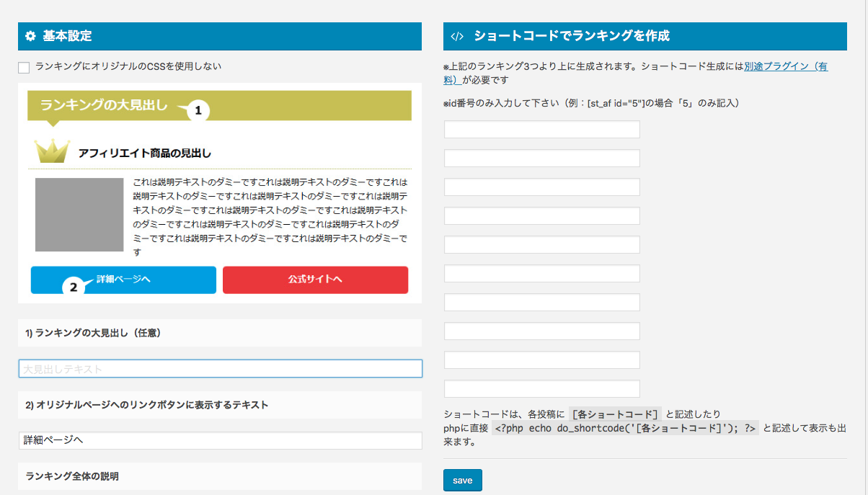
Task: Click the gray placeholder image in preview
Action: 79,215
